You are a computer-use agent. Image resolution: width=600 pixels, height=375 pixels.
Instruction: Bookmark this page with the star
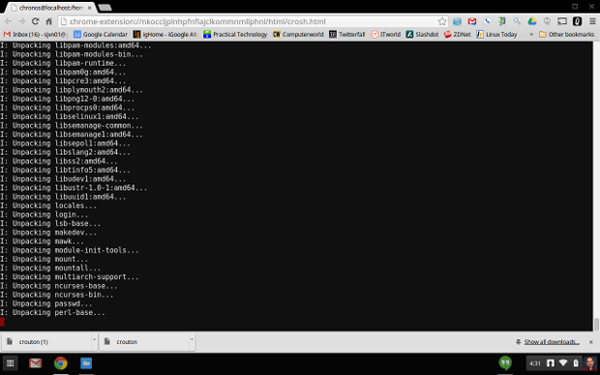pos(442,21)
